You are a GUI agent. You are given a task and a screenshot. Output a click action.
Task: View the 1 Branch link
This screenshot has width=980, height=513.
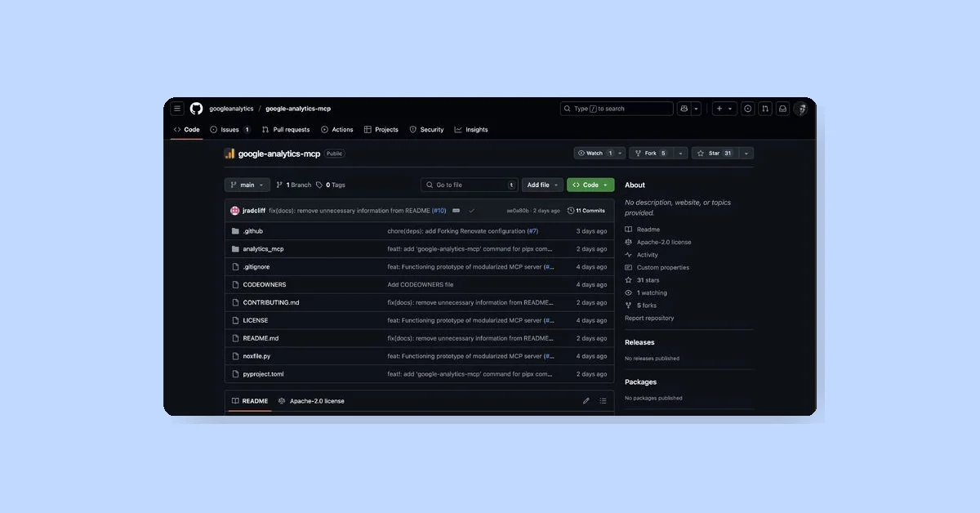[293, 185]
